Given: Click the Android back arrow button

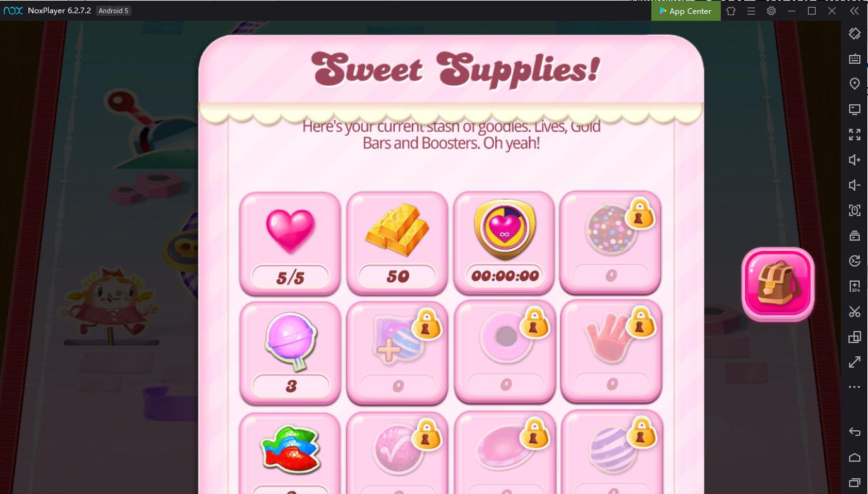Looking at the screenshot, I should point(855,432).
